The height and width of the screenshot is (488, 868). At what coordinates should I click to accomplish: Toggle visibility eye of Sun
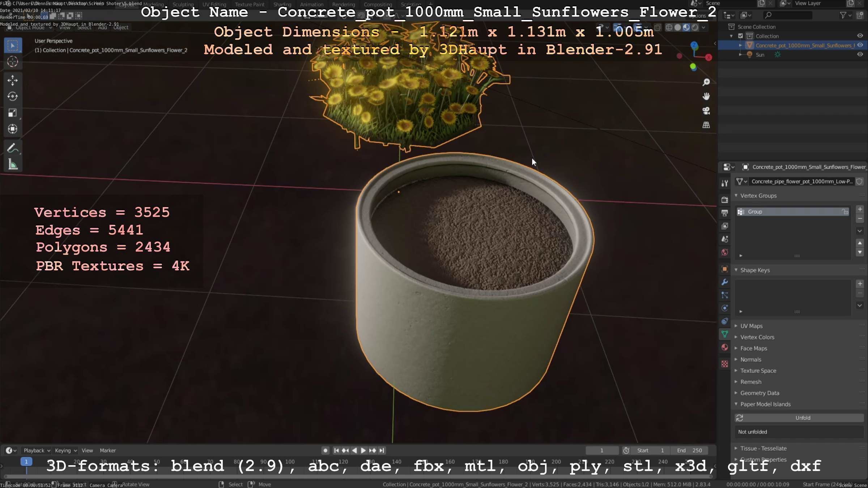click(x=860, y=55)
